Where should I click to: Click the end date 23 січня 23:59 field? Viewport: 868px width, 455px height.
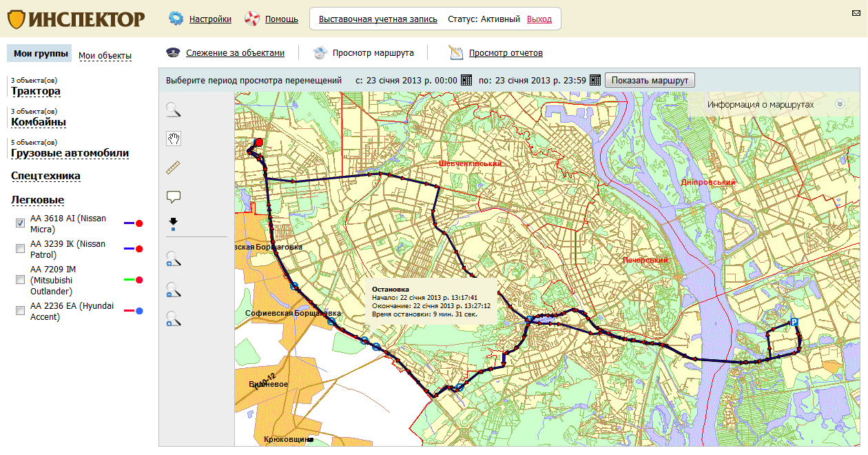(540, 80)
